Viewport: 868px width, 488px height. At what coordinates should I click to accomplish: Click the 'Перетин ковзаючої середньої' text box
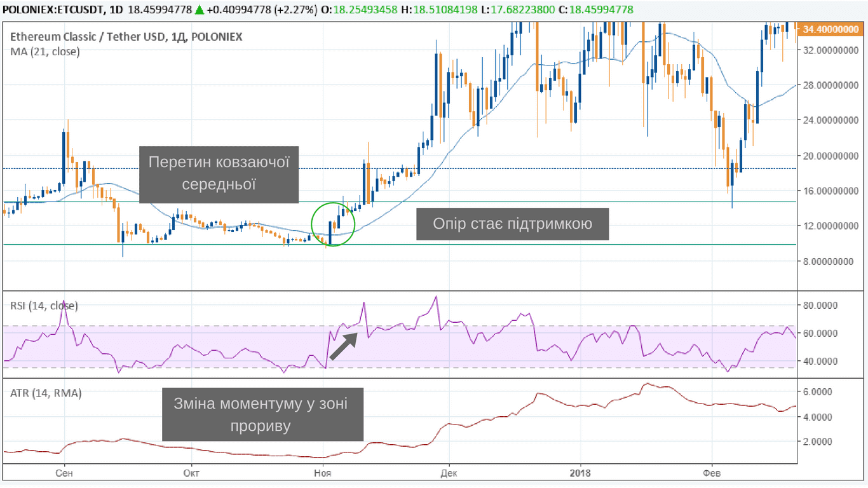pos(219,173)
